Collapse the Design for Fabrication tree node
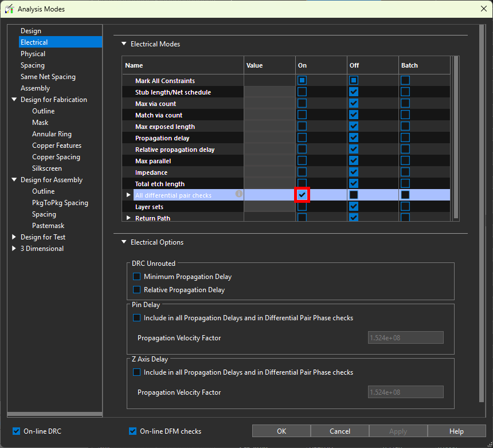The image size is (493, 448). (14, 100)
